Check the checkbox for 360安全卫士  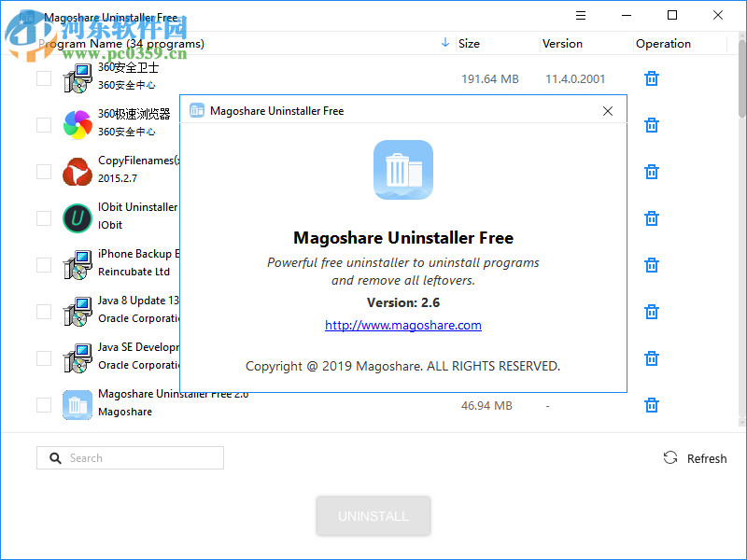click(x=43, y=78)
